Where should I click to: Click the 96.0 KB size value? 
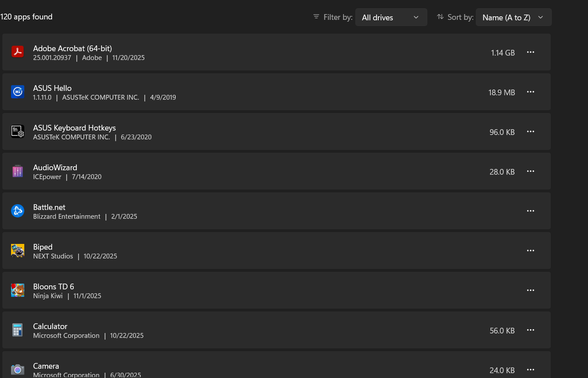pyautogui.click(x=502, y=132)
